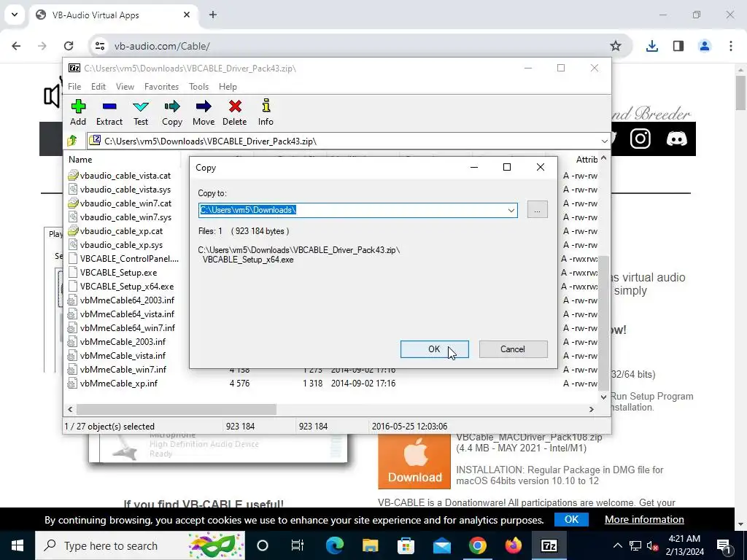Select vbaudio_cable_xp.cat file
Screen dimensions: 747x560
point(122,231)
